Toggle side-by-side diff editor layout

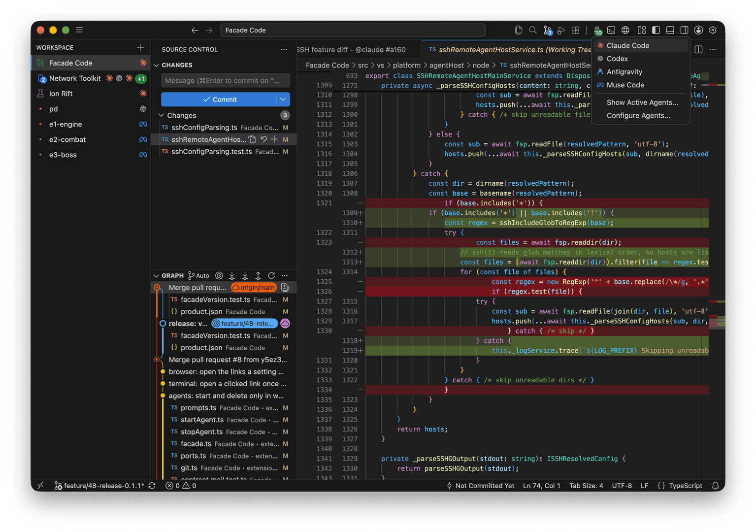[x=698, y=49]
